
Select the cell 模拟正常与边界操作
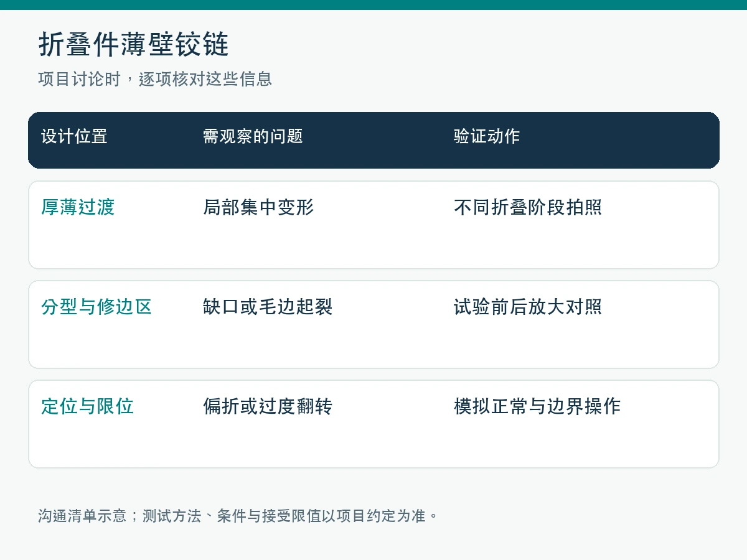click(537, 406)
